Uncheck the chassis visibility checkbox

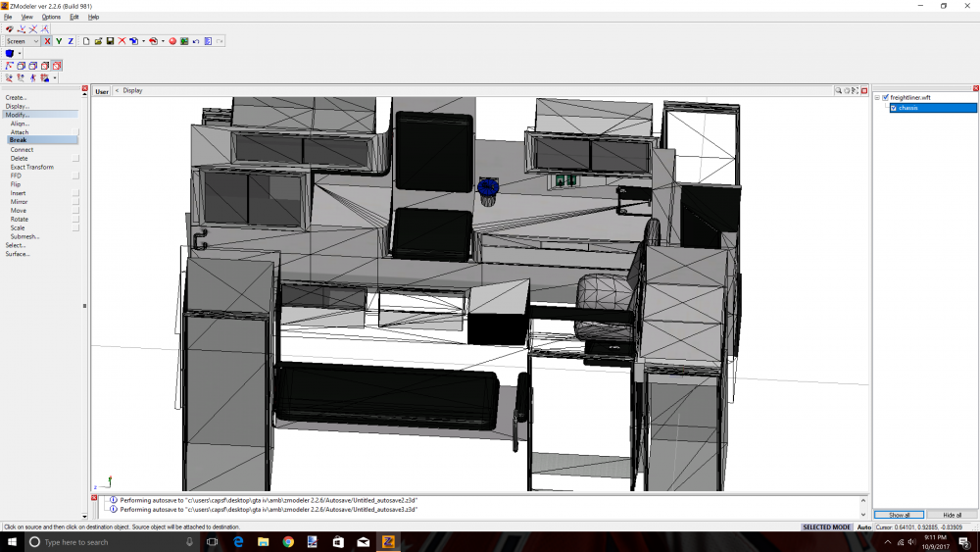pos(894,108)
